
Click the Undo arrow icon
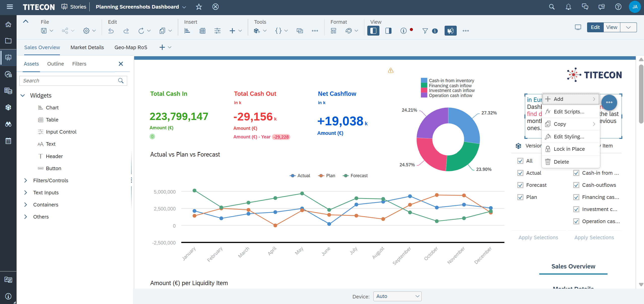(111, 31)
